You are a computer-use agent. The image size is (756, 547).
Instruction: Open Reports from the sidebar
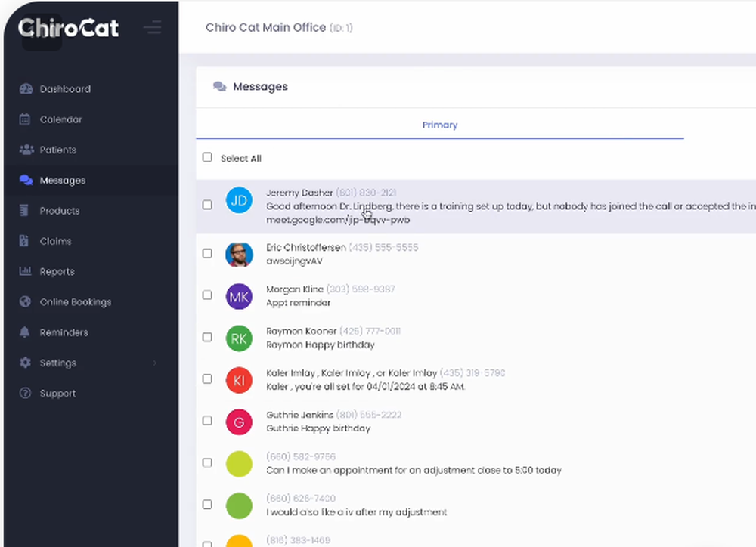tap(57, 272)
